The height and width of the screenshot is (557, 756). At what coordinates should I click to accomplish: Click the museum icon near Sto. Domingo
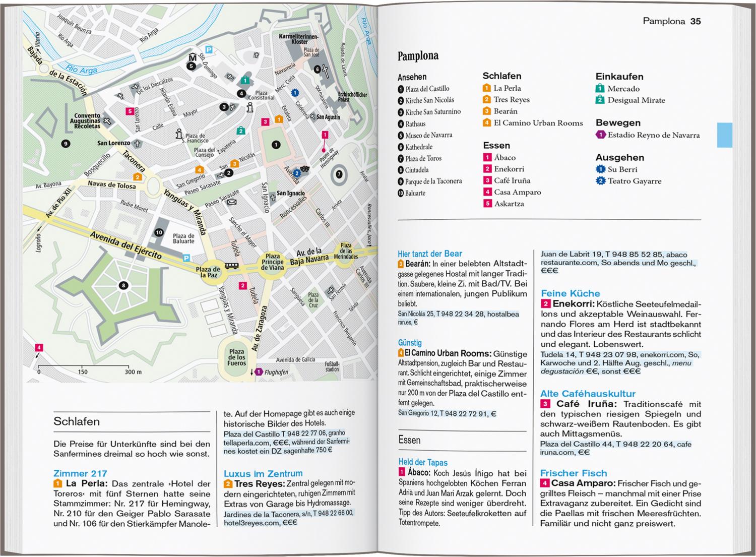click(x=192, y=57)
